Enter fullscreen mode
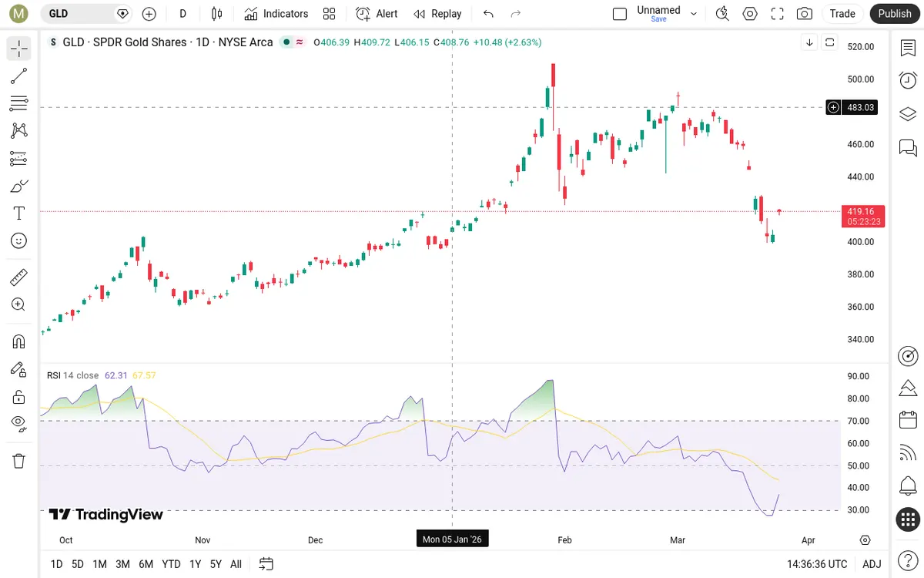The height and width of the screenshot is (578, 924). [x=778, y=14]
